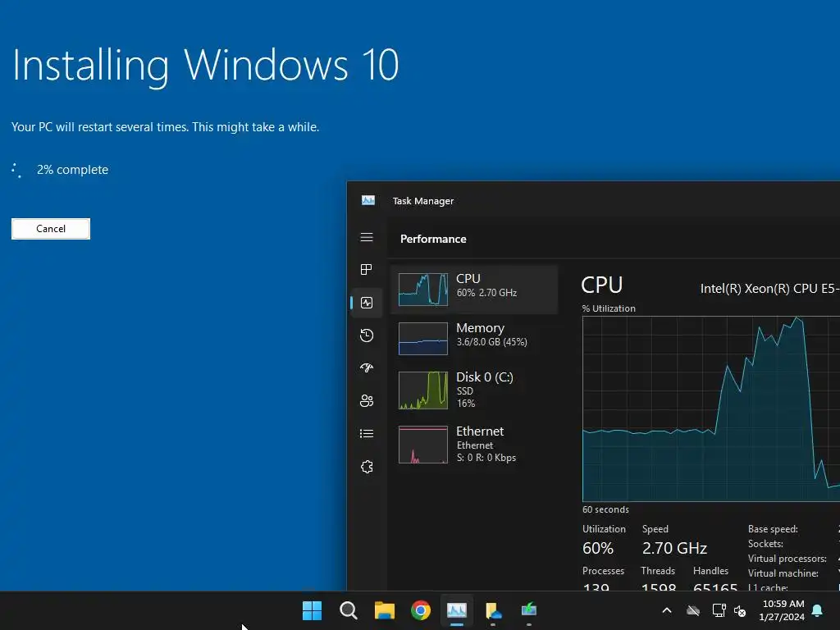Viewport: 840px width, 630px height.
Task: Click the CPU utilization graph
Action: point(711,409)
